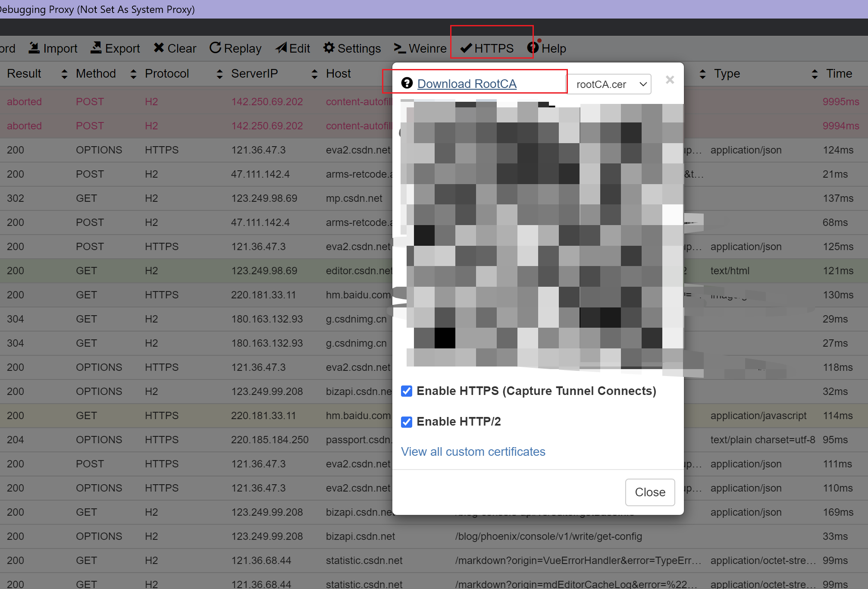868x589 pixels.
Task: Replay the selected request
Action: (x=235, y=48)
